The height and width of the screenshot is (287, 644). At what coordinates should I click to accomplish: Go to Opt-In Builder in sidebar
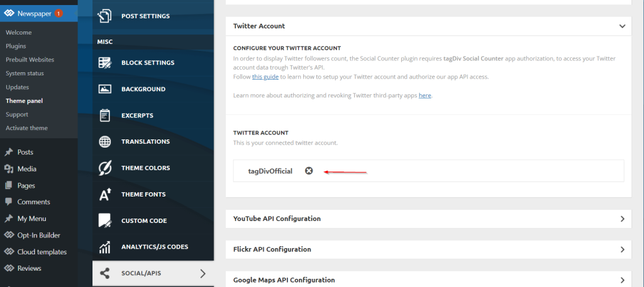(x=38, y=236)
